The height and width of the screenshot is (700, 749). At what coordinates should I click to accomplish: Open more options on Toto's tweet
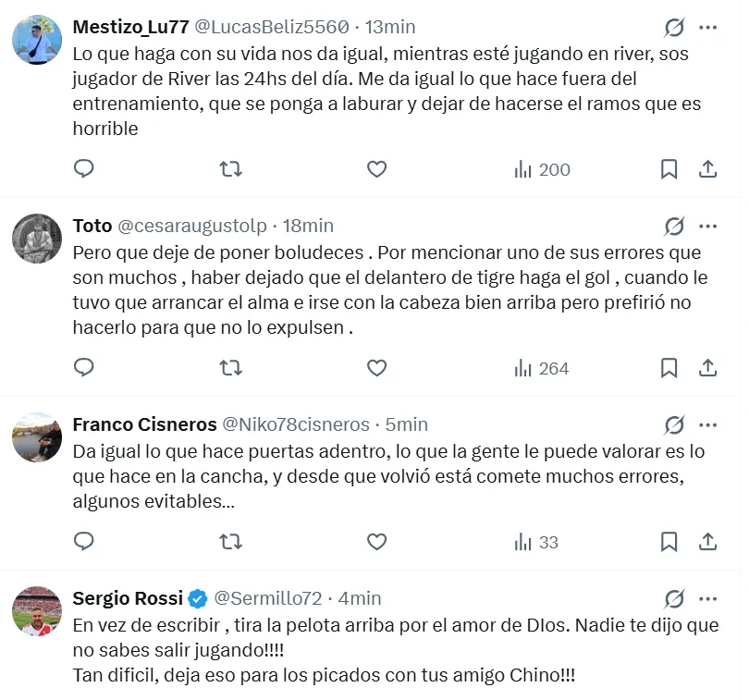click(707, 227)
